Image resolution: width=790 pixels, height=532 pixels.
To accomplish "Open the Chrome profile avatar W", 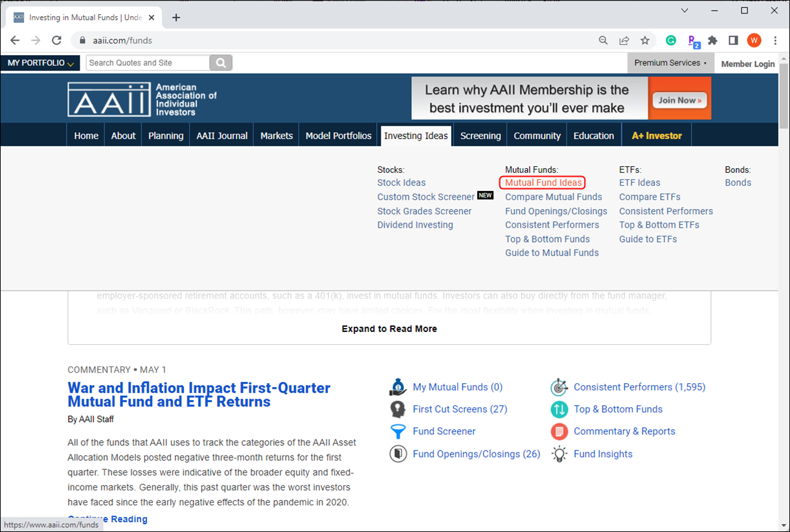I will [x=754, y=40].
